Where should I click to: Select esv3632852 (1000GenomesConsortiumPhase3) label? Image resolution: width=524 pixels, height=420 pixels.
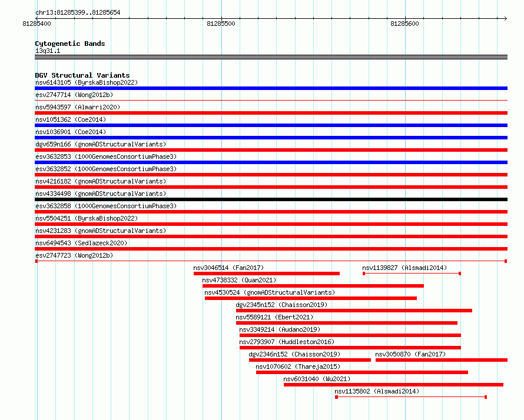pyautogui.click(x=106, y=169)
